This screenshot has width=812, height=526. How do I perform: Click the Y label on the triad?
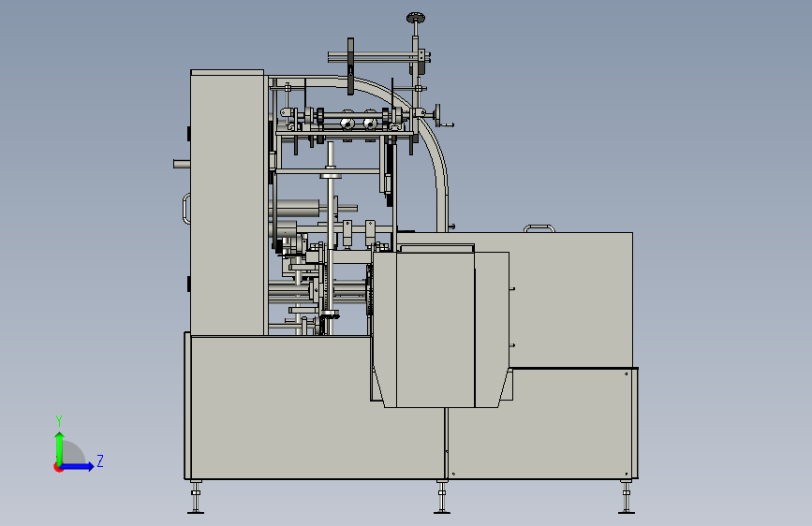pos(59,421)
